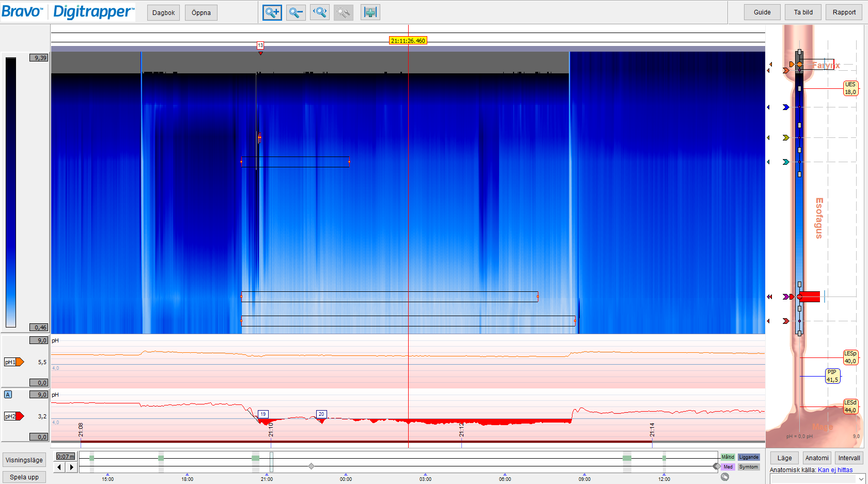Click the red pH sensor bar on catheter
868x484 pixels.
[x=809, y=296]
